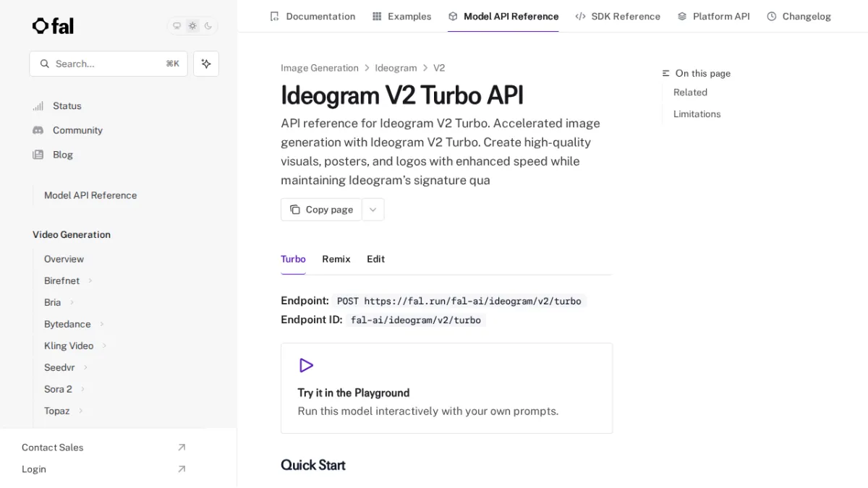Click the Documentation book icon

274,16
